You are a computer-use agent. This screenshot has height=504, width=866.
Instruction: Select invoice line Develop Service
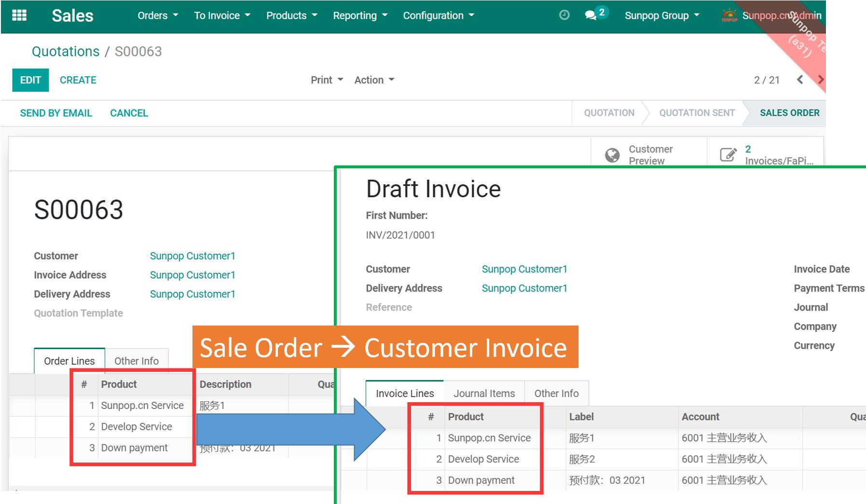(483, 459)
